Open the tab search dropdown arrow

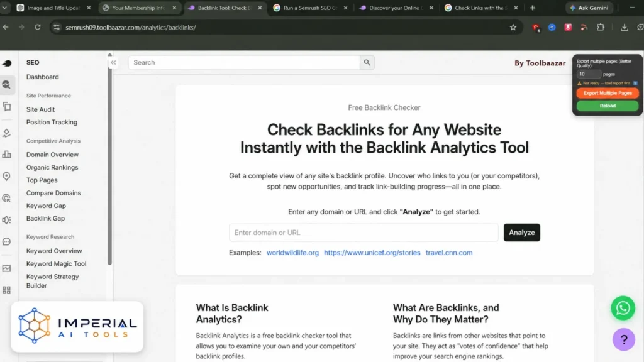(x=4, y=8)
